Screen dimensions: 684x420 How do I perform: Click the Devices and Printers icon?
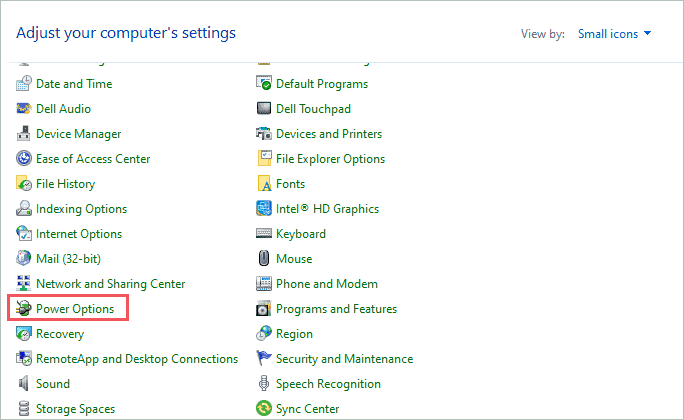tap(263, 133)
